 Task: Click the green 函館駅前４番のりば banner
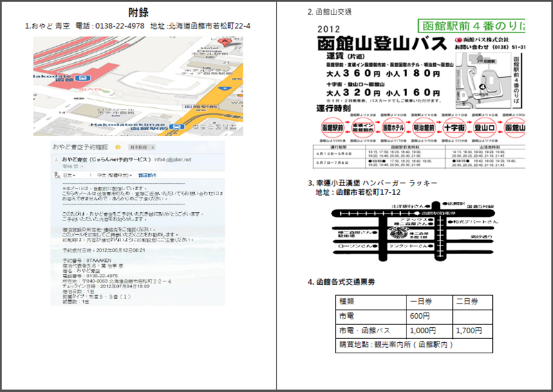(471, 26)
